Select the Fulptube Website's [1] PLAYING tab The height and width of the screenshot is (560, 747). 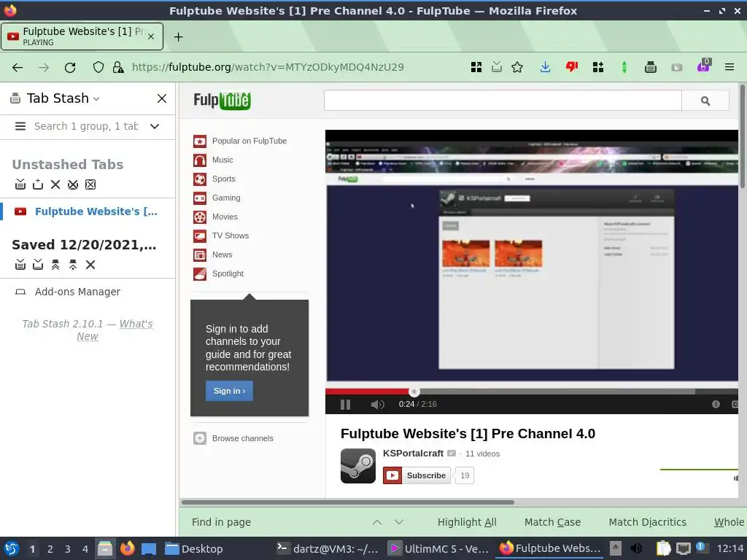[82, 36]
